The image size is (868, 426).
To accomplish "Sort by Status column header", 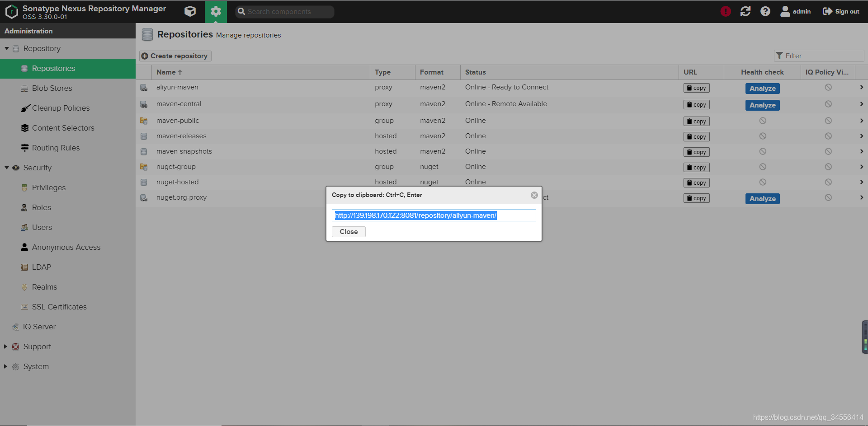I will [569, 72].
